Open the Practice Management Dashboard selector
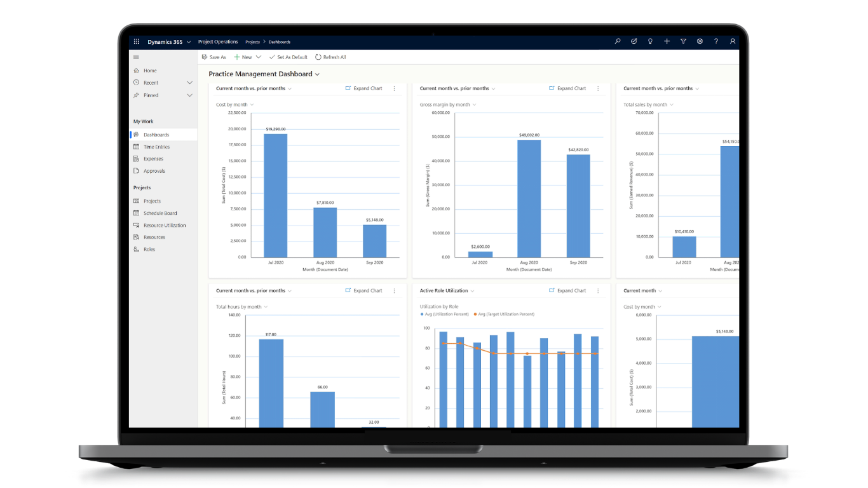 pyautogui.click(x=264, y=74)
